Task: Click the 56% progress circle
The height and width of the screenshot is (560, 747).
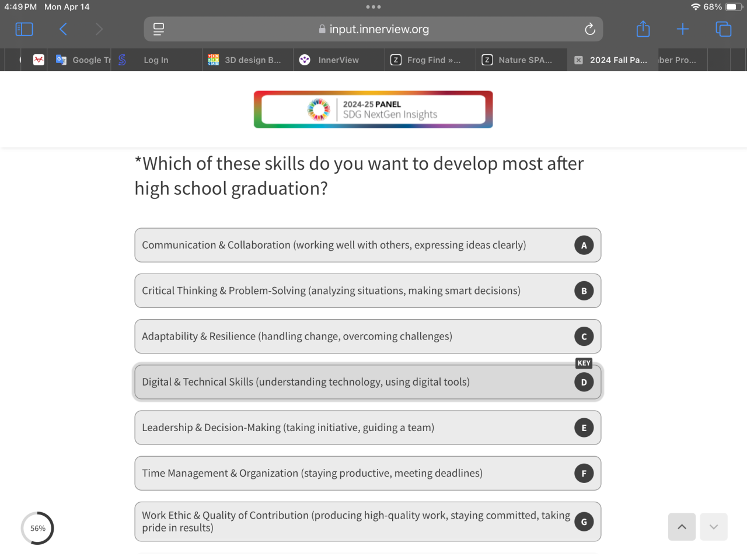Action: (37, 528)
